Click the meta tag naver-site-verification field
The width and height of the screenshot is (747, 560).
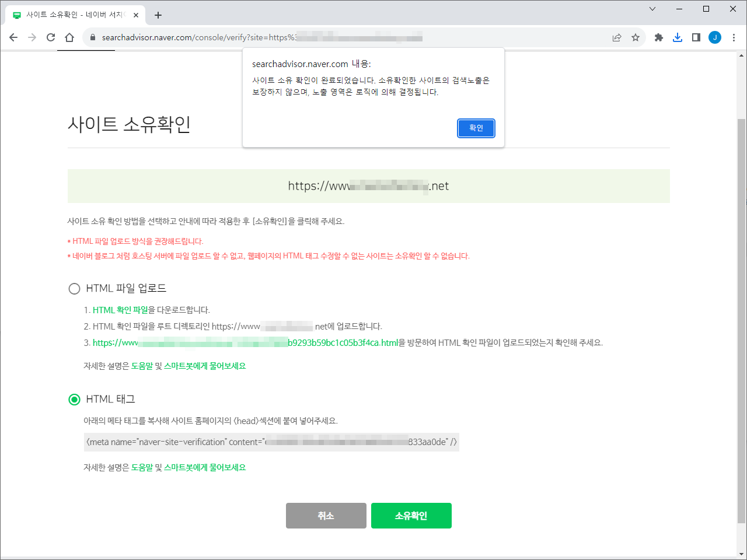point(271,442)
